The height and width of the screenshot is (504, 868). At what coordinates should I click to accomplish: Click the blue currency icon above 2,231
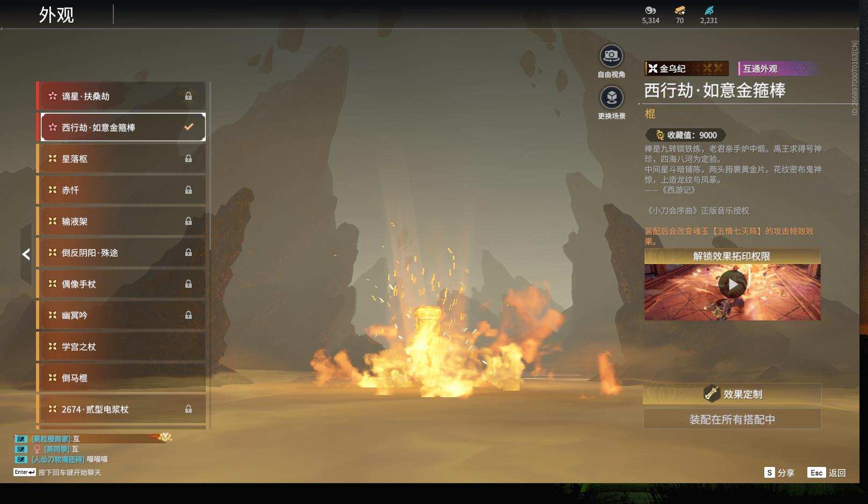[x=709, y=10]
